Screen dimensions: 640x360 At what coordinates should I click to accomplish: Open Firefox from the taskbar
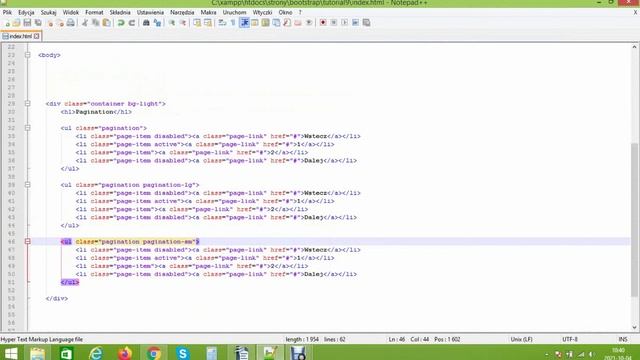pos(125,353)
